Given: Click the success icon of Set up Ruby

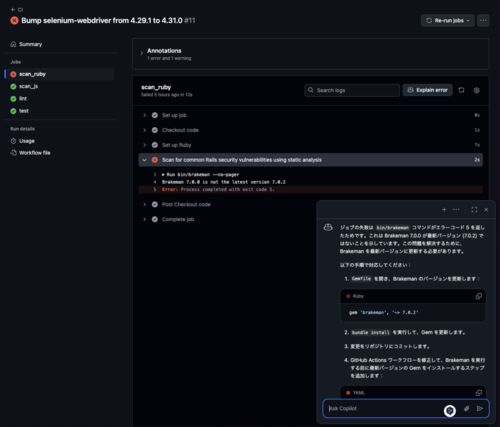Looking at the screenshot, I should (155, 145).
